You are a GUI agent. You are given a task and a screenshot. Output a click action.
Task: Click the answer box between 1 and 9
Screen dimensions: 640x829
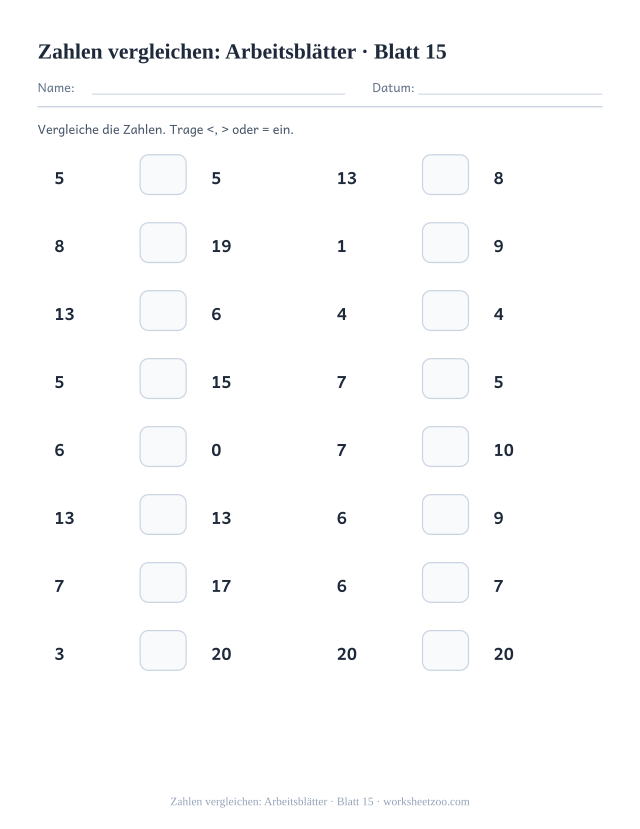445,243
